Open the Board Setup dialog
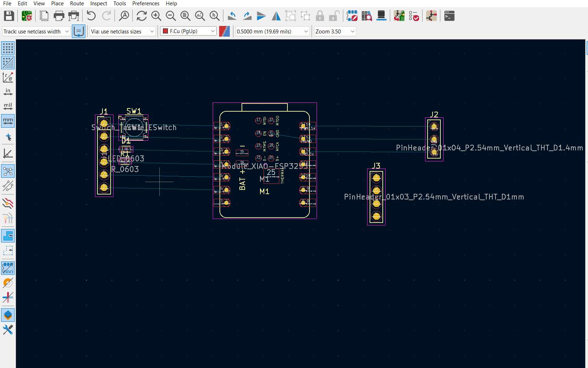Image resolution: width=588 pixels, height=368 pixels. 27,16
